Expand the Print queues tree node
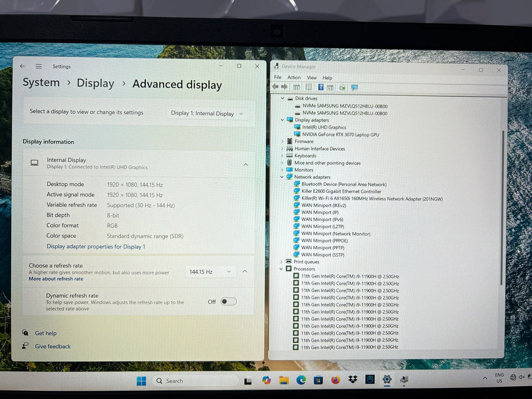The height and width of the screenshot is (399, 532). [282, 262]
